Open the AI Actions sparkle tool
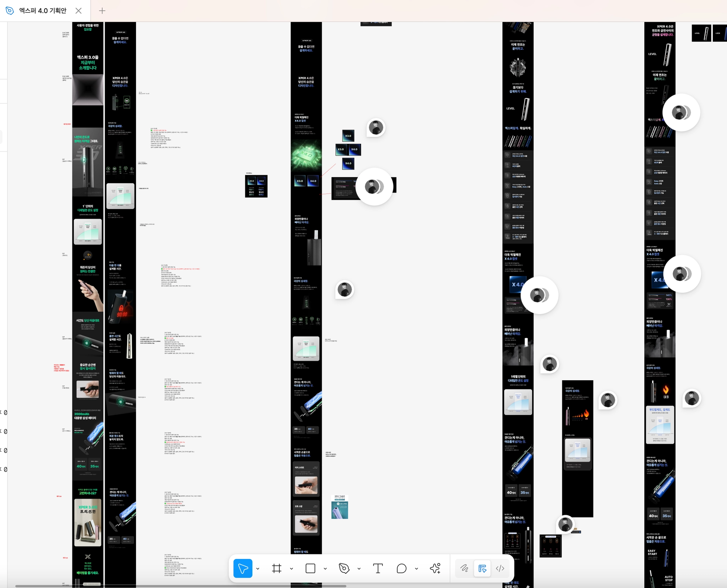Screen dimensions: 727x588 pos(435,568)
